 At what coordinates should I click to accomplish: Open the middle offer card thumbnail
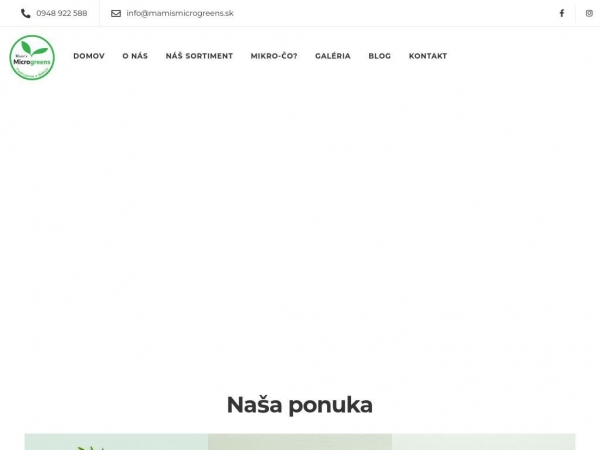click(300, 442)
